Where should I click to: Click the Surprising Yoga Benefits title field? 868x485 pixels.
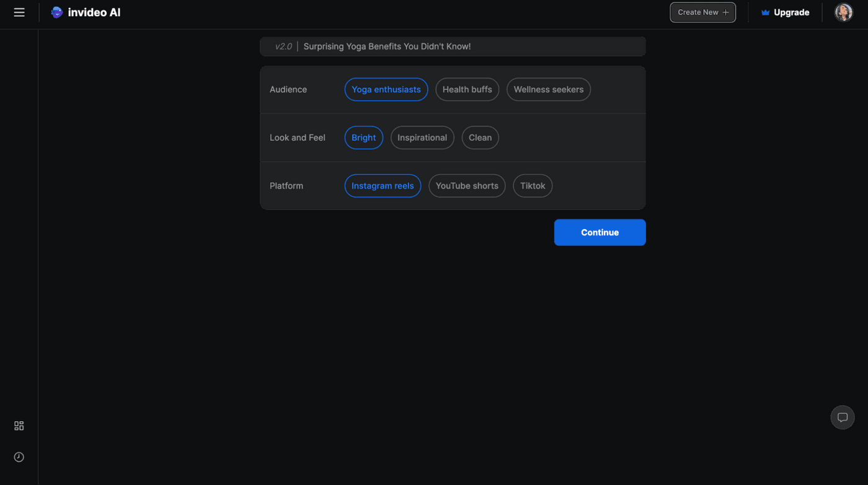387,46
